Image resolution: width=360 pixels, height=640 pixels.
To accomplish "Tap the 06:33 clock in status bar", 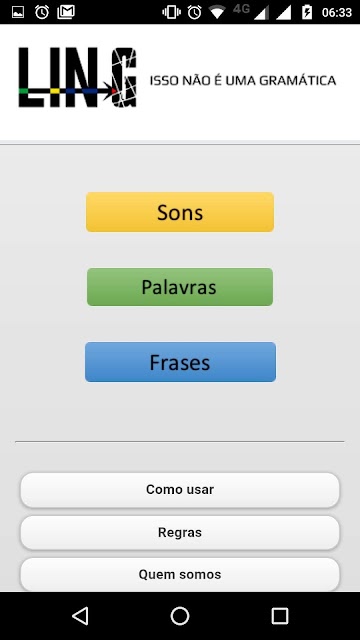I will 337,13.
